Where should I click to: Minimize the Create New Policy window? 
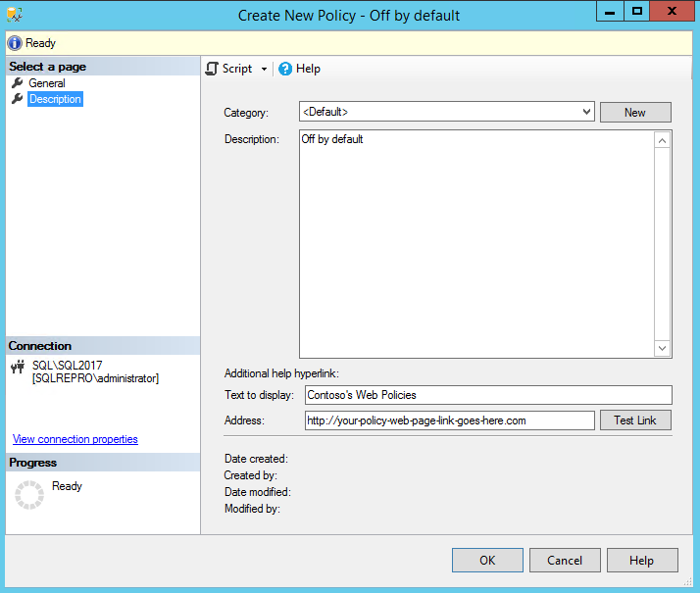610,11
